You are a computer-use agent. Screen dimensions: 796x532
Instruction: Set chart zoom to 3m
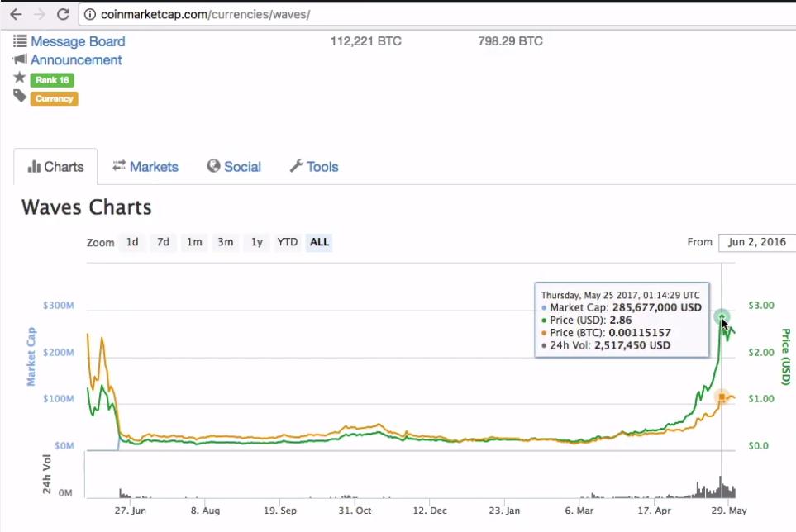226,242
